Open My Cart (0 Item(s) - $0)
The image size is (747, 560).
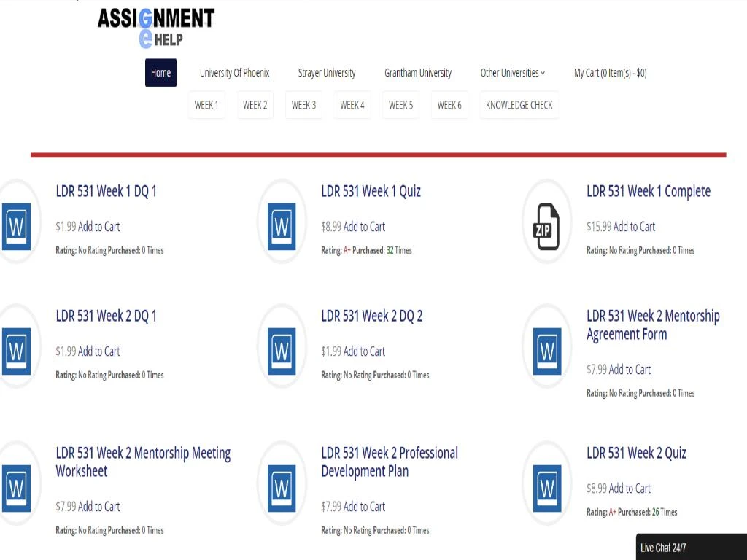[611, 73]
